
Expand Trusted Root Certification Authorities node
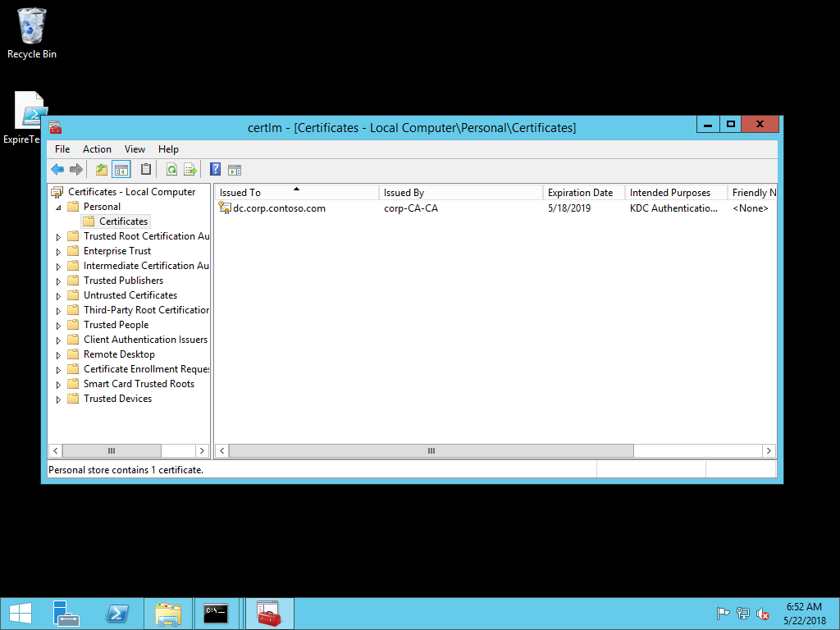[57, 235]
